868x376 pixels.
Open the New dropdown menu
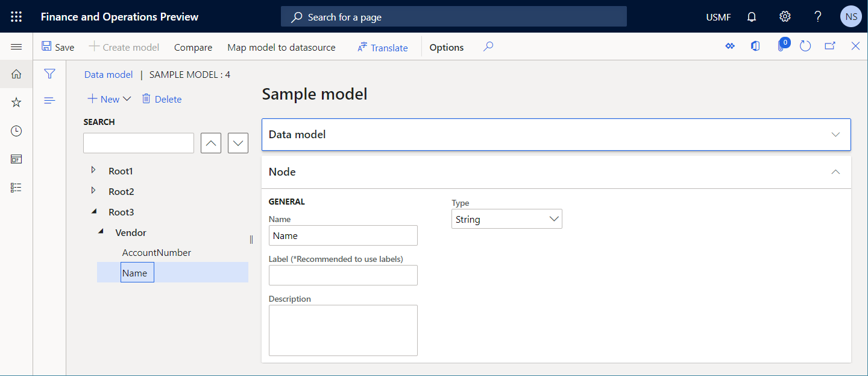pyautogui.click(x=108, y=98)
